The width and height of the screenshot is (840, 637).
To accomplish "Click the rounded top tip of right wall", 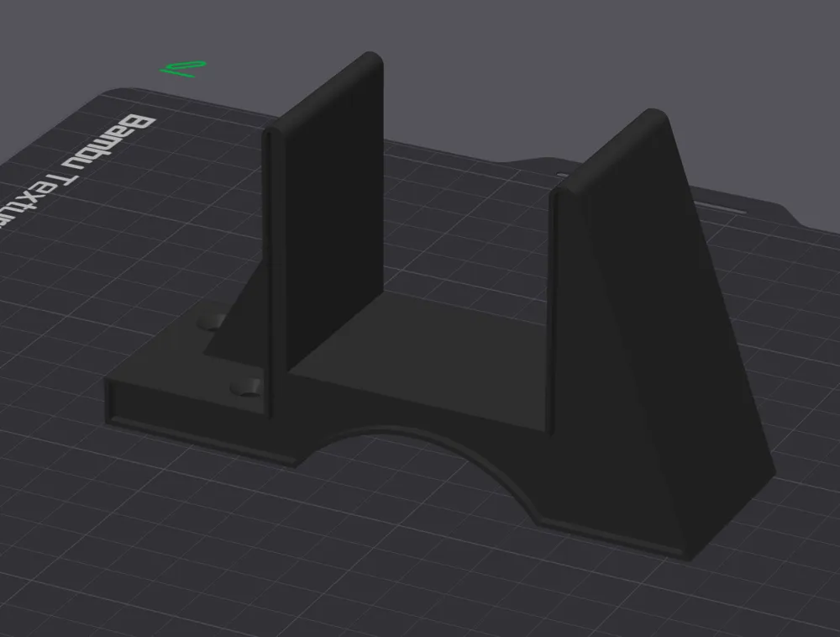I will coord(652,115).
